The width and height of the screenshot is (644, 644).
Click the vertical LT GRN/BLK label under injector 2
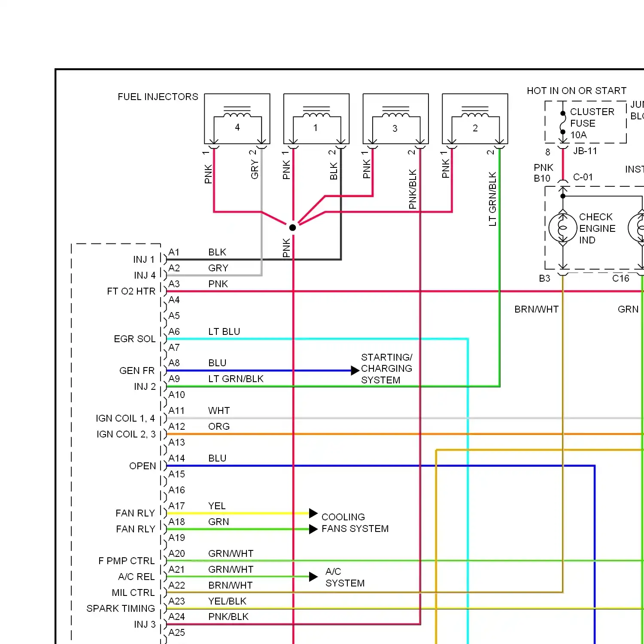coord(492,199)
